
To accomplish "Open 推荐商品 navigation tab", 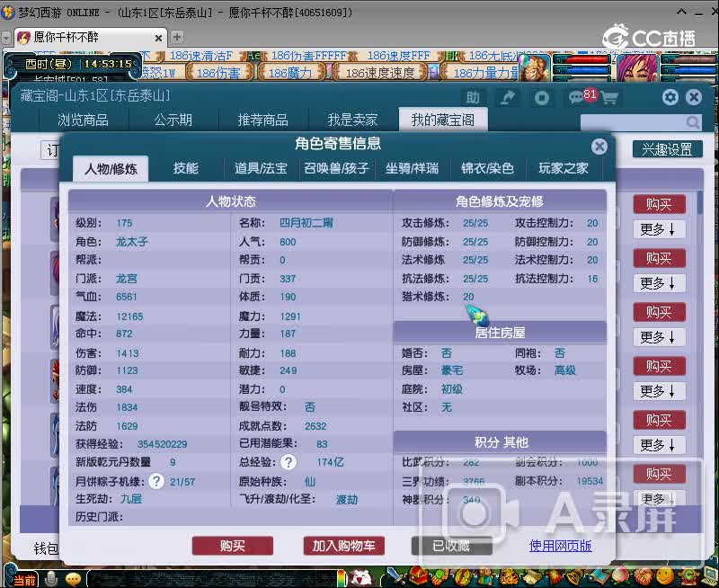I will [x=262, y=120].
